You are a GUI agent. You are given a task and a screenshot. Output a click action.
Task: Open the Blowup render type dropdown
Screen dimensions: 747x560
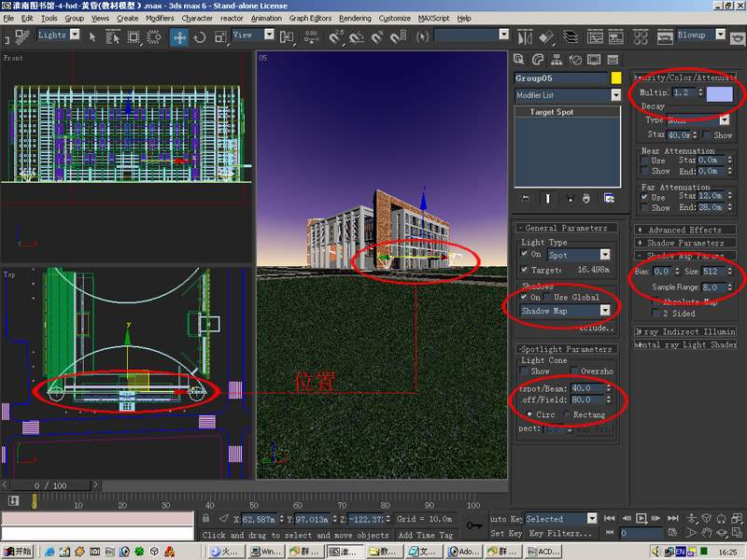click(x=720, y=35)
